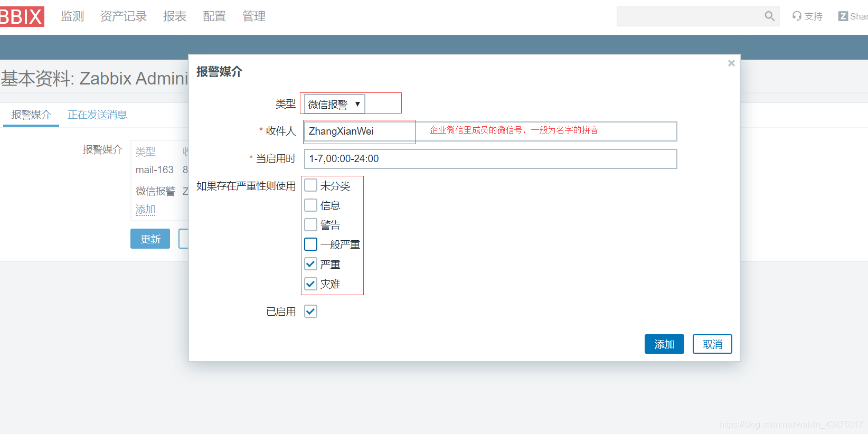Click the search magnifier icon
The image size is (868, 434).
[x=769, y=16]
